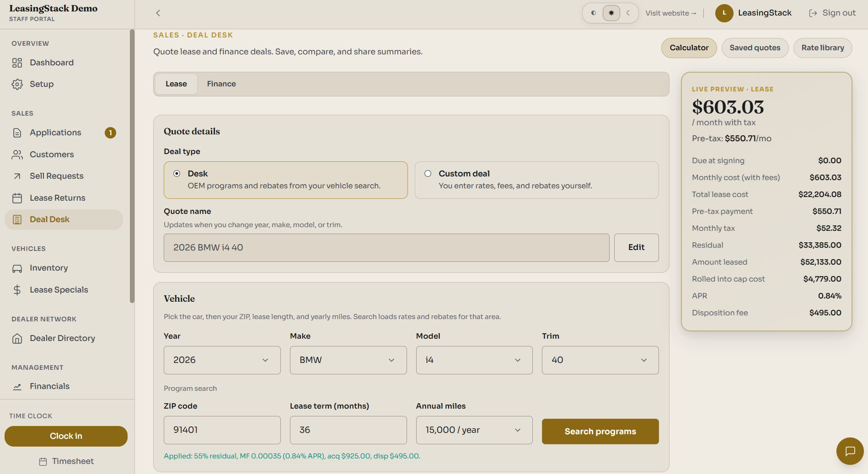Select the Desk deal type radio

click(x=177, y=174)
